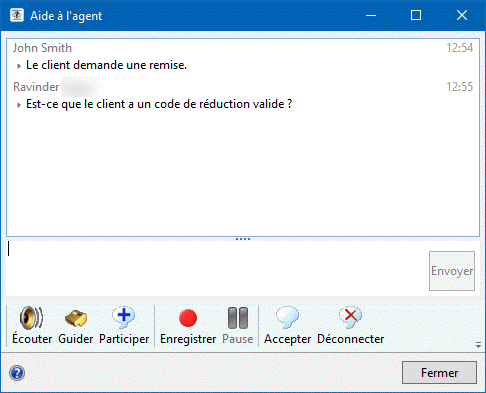This screenshot has width=486, height=393.
Task: Close the Aide à l'agent window
Action: [462, 15]
